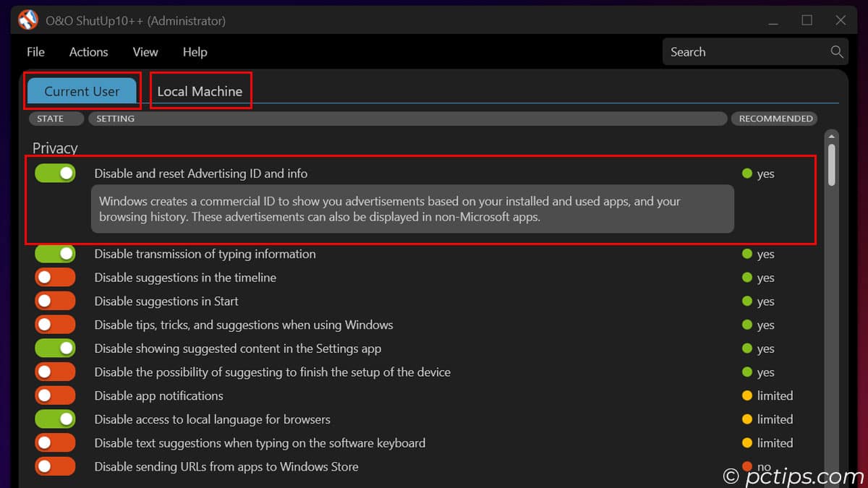Click yellow 'limited' dot for app notifications row
The width and height of the screenshot is (868, 488).
[747, 395]
